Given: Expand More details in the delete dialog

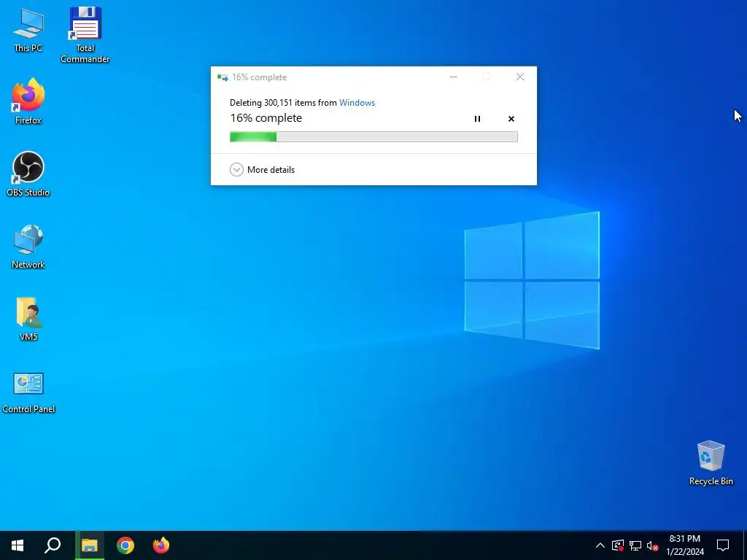Looking at the screenshot, I should [263, 169].
